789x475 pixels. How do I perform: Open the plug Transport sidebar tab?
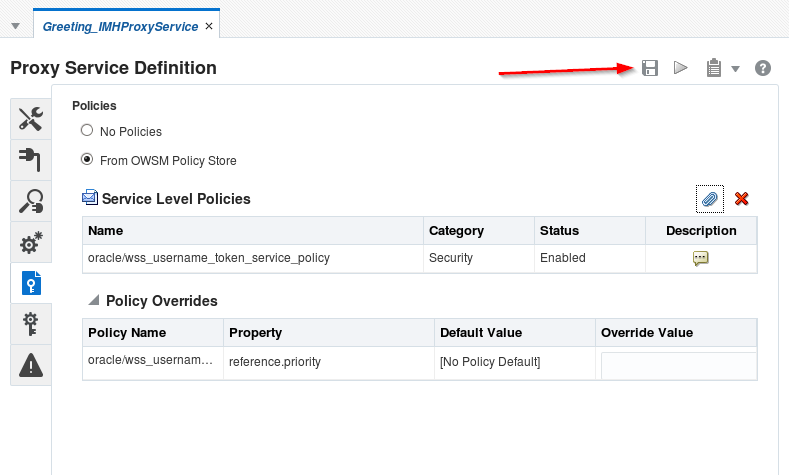31,160
